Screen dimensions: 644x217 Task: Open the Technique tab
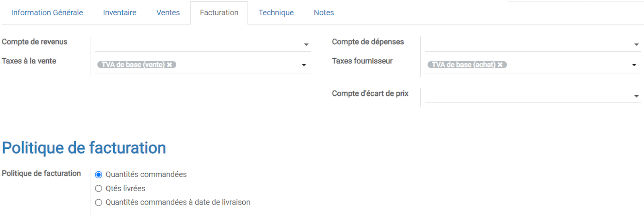(x=276, y=13)
